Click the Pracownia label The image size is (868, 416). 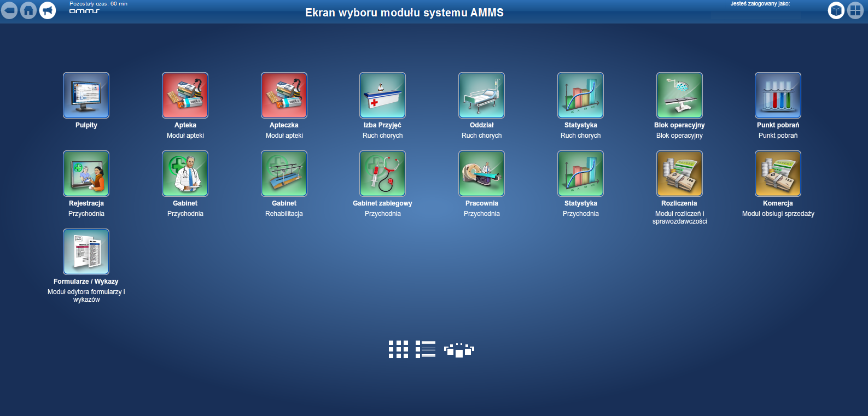pyautogui.click(x=481, y=203)
